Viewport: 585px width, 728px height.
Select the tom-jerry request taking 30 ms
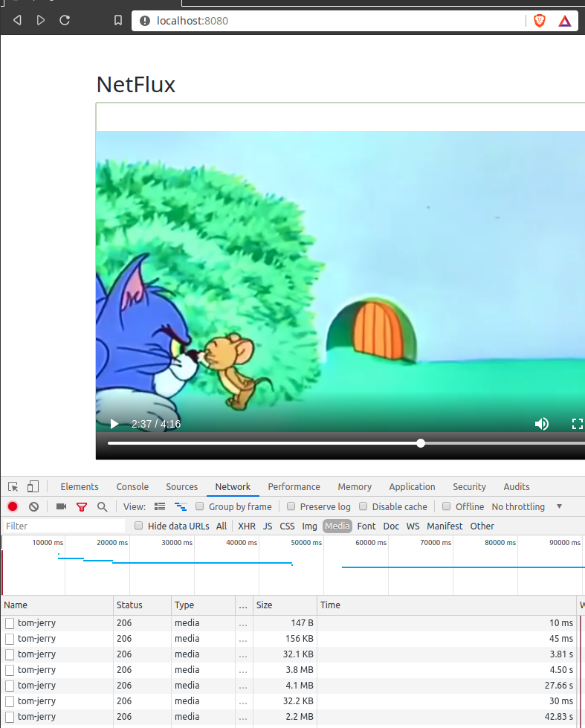(288, 701)
